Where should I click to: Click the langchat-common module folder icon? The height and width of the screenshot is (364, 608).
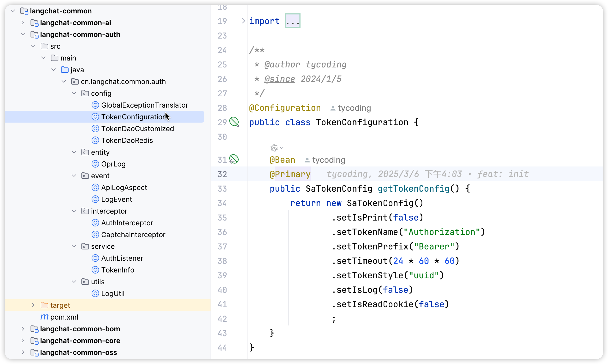point(24,11)
